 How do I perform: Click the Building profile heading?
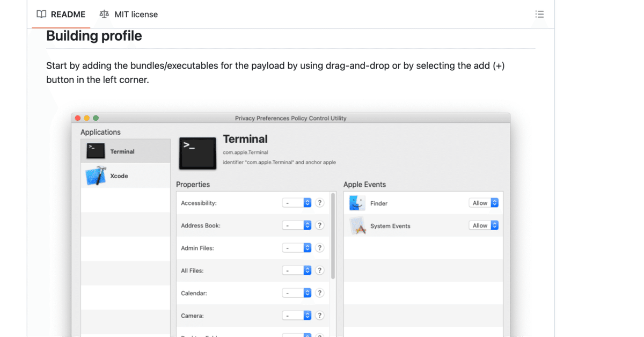pyautogui.click(x=94, y=36)
